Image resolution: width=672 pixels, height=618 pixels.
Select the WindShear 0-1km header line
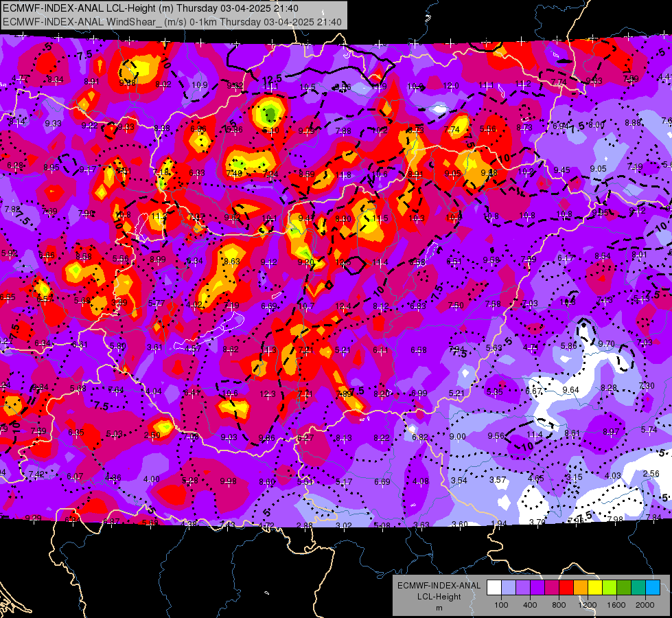tap(172, 22)
